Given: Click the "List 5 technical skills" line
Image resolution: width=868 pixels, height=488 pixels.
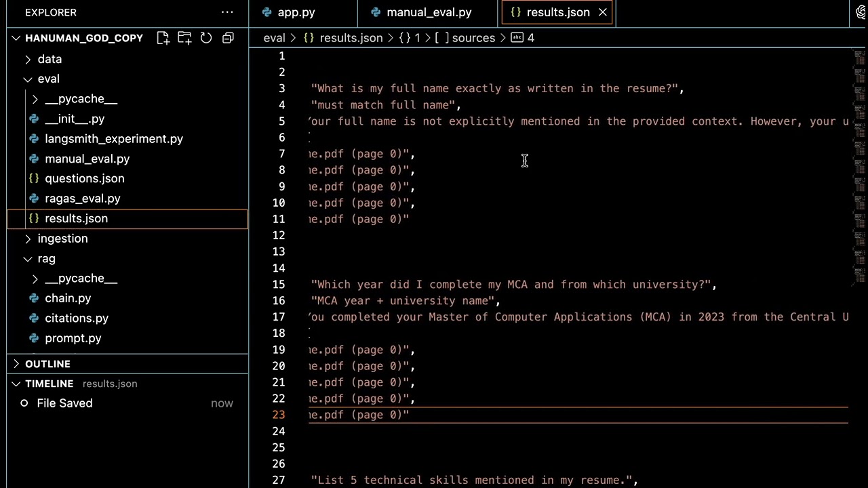Looking at the screenshot, I should [475, 480].
